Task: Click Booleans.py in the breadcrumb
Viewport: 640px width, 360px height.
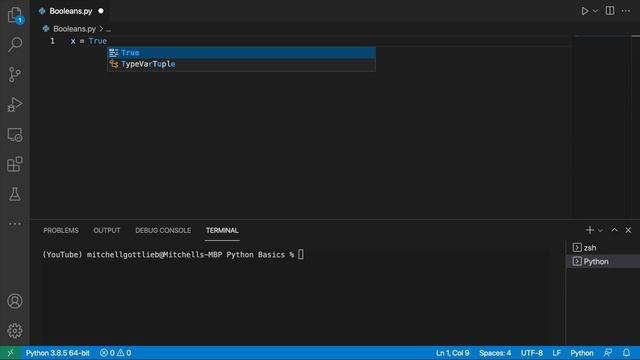Action: (x=74, y=29)
